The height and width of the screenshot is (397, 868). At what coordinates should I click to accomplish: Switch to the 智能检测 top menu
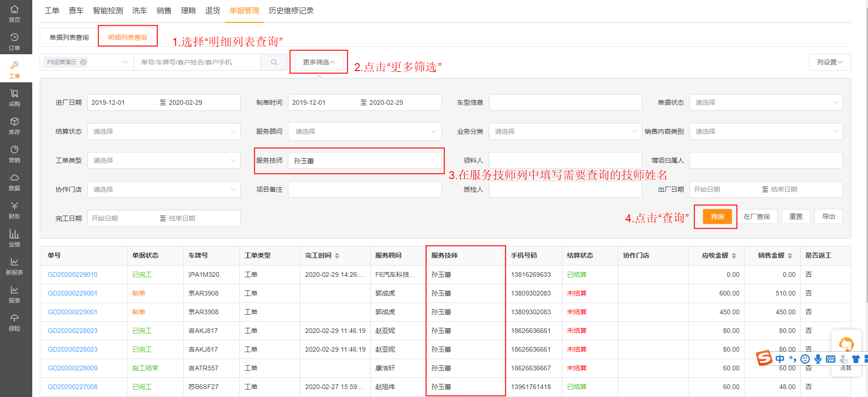coord(108,10)
